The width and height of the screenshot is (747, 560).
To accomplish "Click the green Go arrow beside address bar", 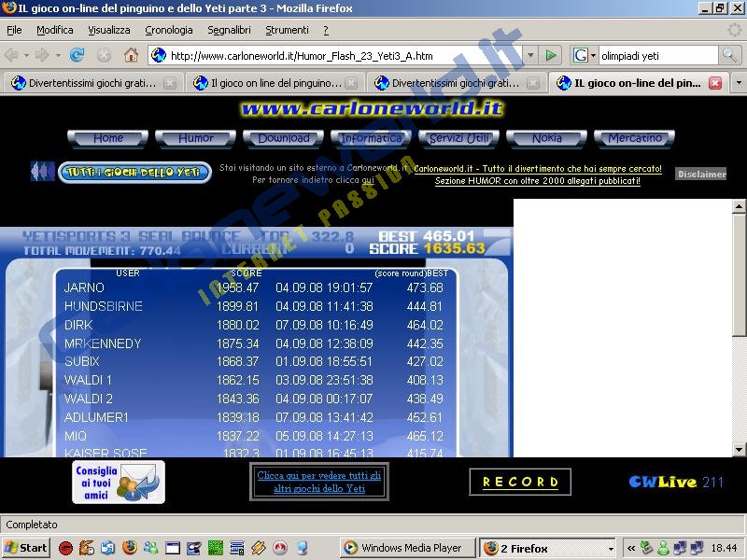I will pyautogui.click(x=551, y=56).
